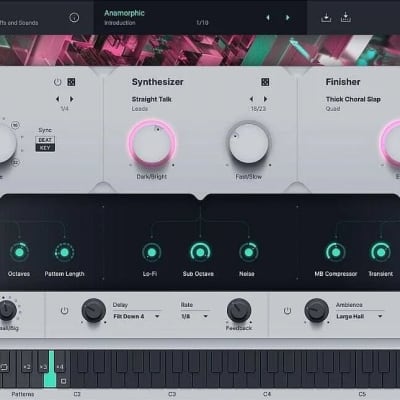Click the +3 pattern key
This screenshot has width=400, height=400.
pyautogui.click(x=43, y=367)
